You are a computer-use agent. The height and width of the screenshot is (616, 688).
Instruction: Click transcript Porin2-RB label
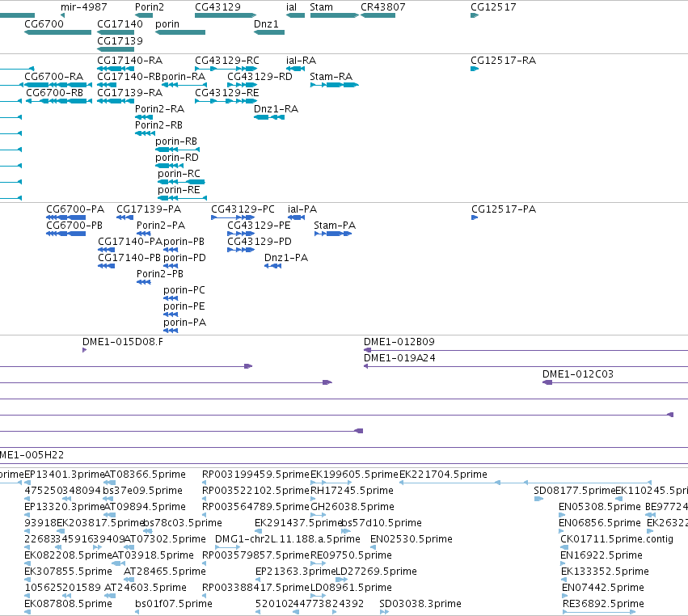[x=158, y=125]
